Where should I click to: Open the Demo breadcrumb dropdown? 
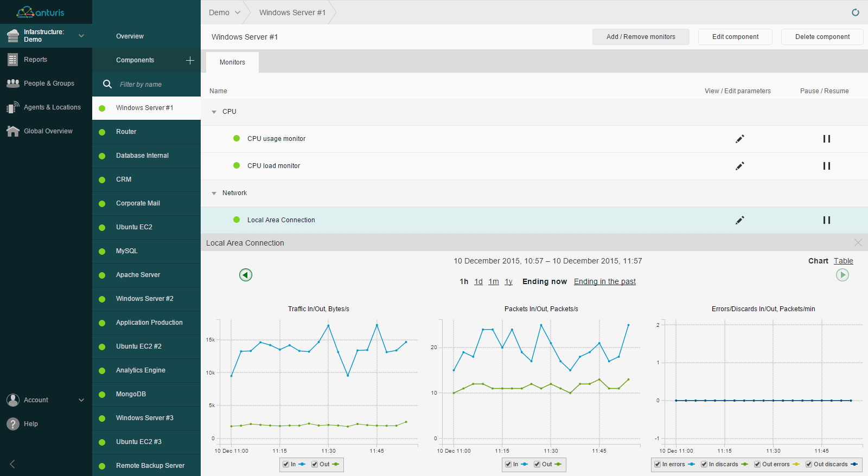(x=225, y=12)
